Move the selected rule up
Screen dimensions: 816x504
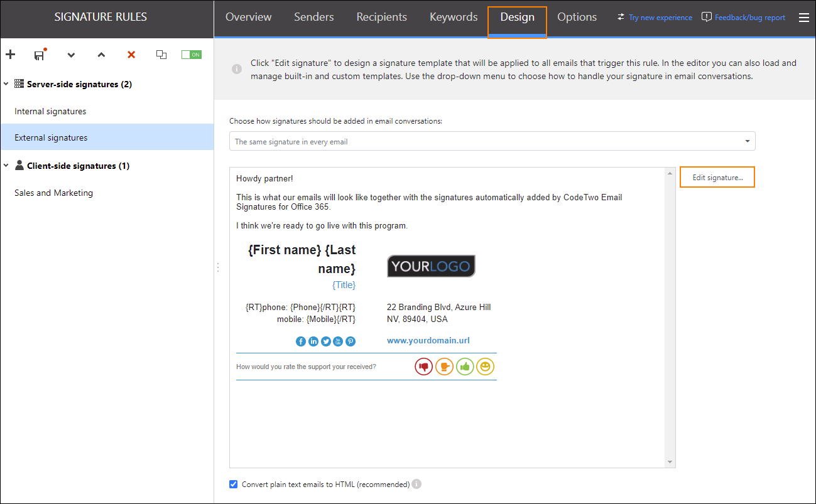click(101, 55)
